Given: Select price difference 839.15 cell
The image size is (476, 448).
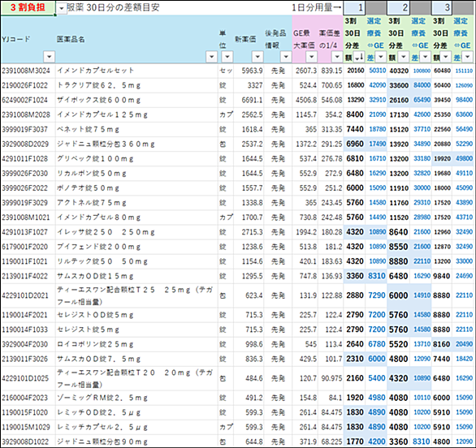Looking at the screenshot, I should point(331,71).
